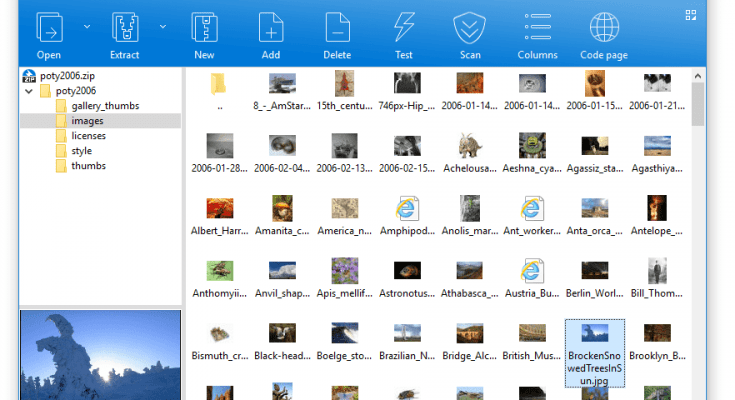
Task: Select the Aeshna_cya... file
Action: tap(532, 153)
